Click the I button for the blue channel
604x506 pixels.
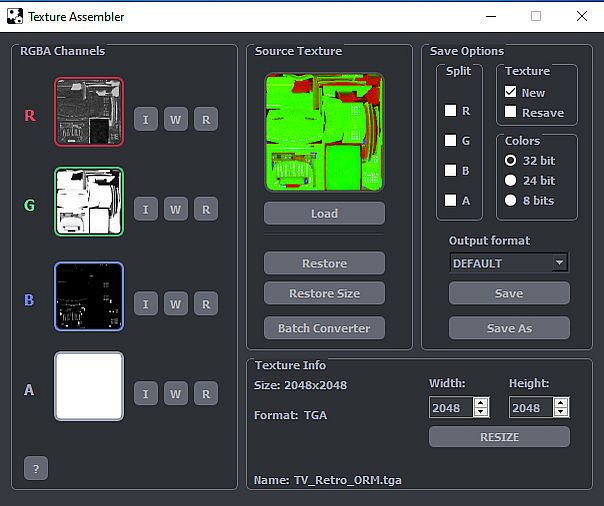click(145, 304)
